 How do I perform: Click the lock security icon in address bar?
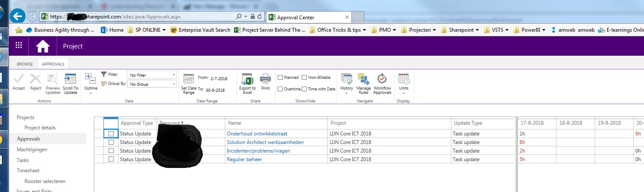click(253, 17)
